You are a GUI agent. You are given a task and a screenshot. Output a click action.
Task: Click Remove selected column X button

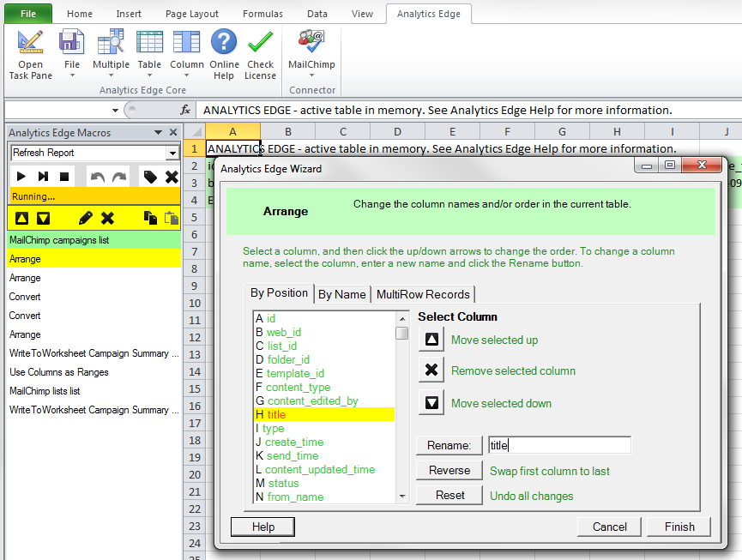click(431, 370)
